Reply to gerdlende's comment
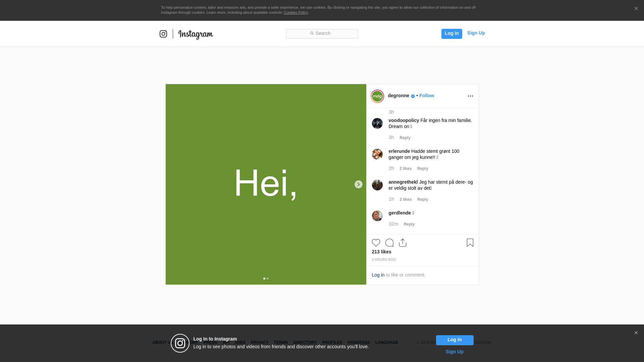This screenshot has height=362, width=644. [409, 224]
